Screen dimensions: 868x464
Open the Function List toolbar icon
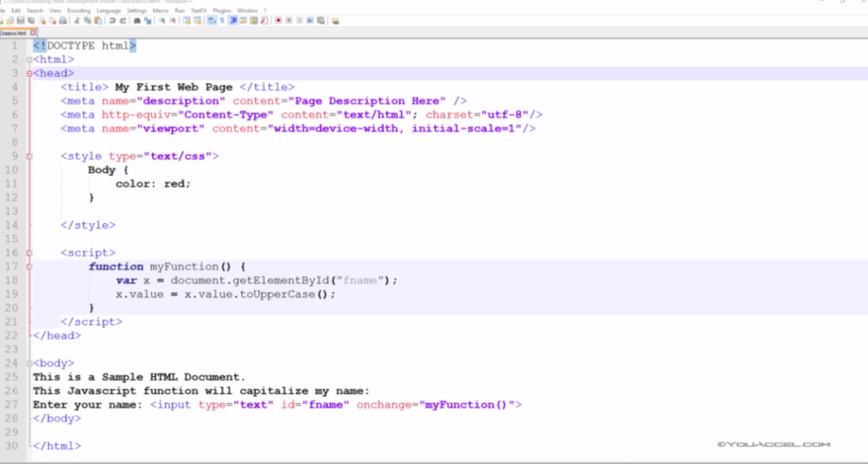pyautogui.click(x=264, y=21)
